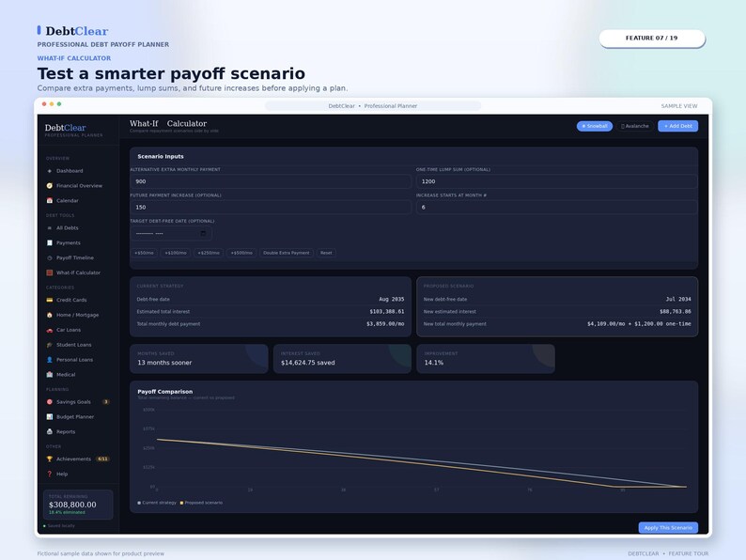Select What-If Calculator sidebar icon
The width and height of the screenshot is (746, 560).
50,272
